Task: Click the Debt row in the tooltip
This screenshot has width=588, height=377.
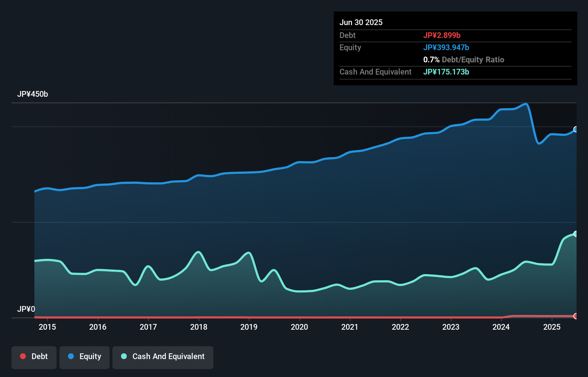Action: tap(397, 35)
